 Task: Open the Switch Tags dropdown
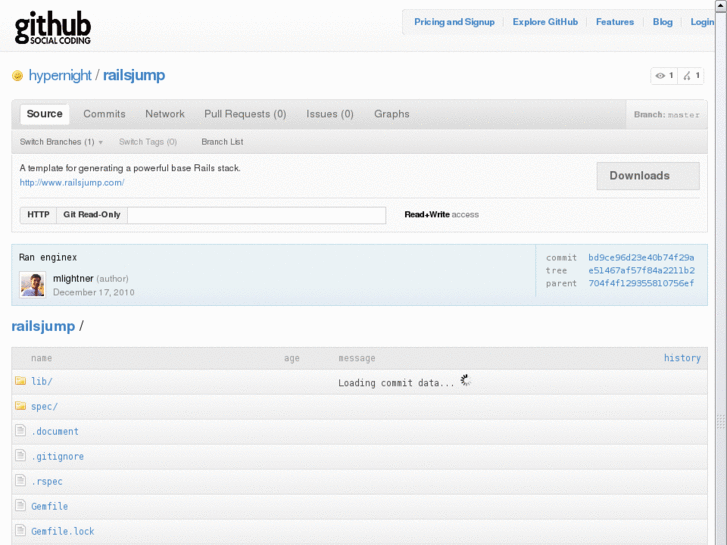[148, 142]
